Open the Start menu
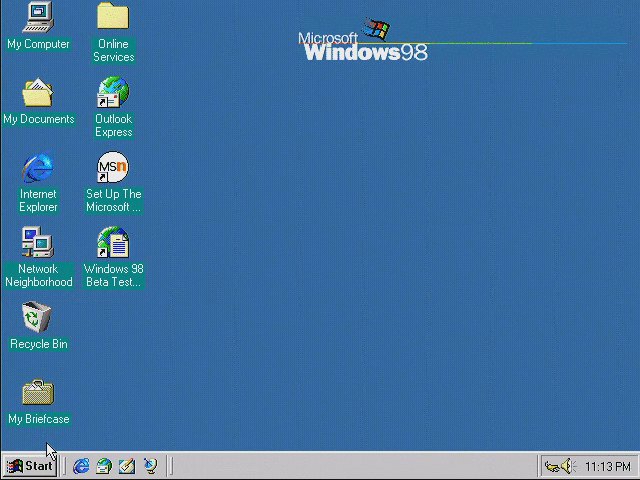Screen dimensions: 640x480 (x=30, y=466)
